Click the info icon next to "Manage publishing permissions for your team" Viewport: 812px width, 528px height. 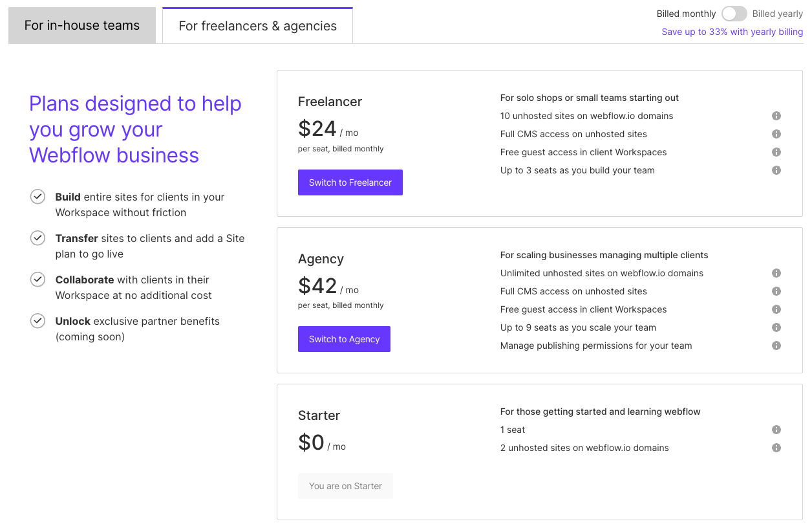tap(776, 346)
